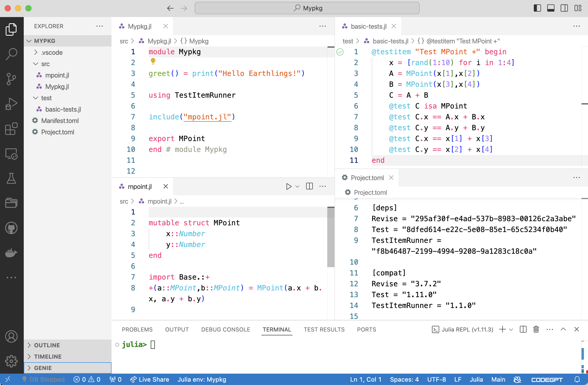588x385 pixels.
Task: Go back with navigation arrow
Action: 170,8
